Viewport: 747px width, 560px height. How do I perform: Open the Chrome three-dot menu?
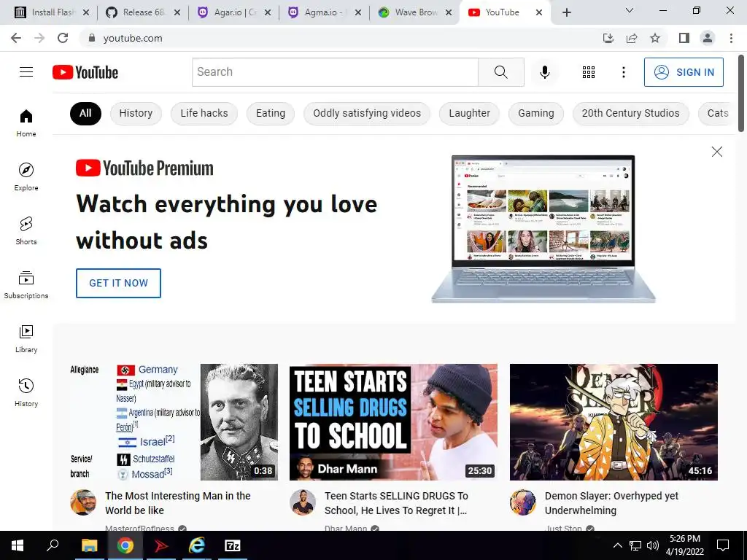pyautogui.click(x=731, y=38)
